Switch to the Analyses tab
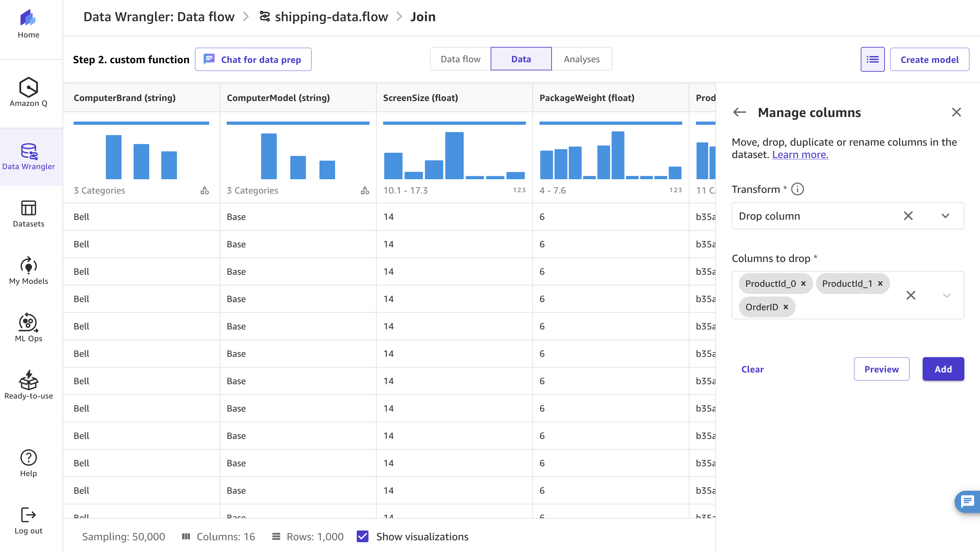The width and height of the screenshot is (980, 552). click(x=581, y=59)
